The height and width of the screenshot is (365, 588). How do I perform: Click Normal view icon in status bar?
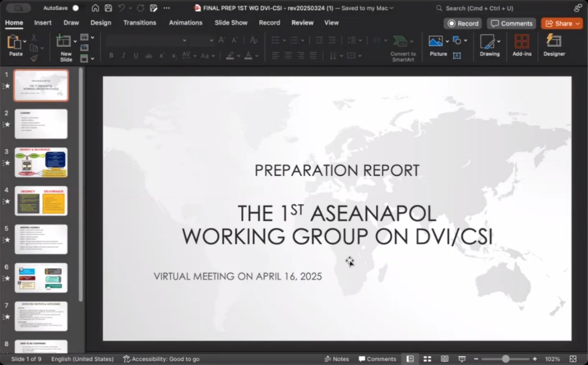coord(410,359)
